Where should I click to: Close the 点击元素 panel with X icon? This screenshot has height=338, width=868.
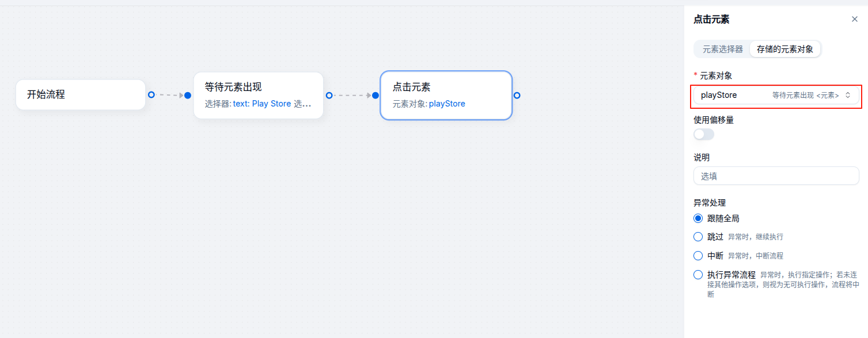(855, 19)
